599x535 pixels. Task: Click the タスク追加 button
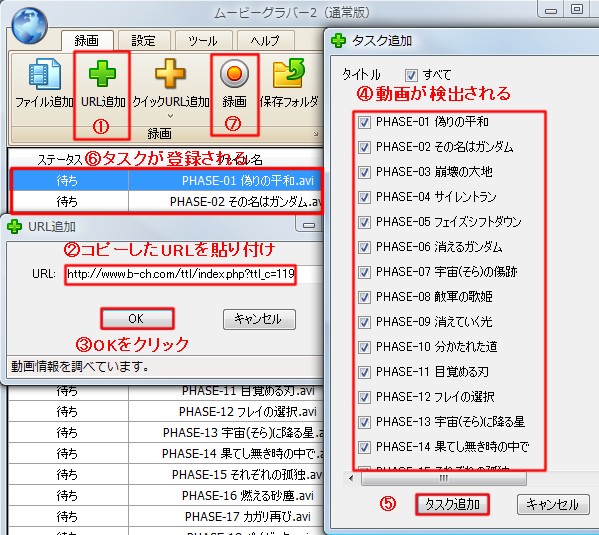click(x=452, y=504)
